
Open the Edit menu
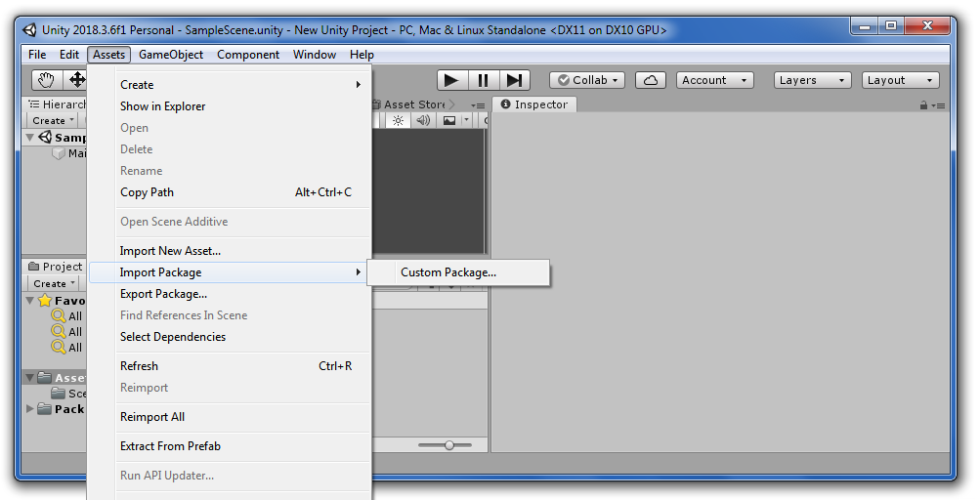tap(69, 55)
